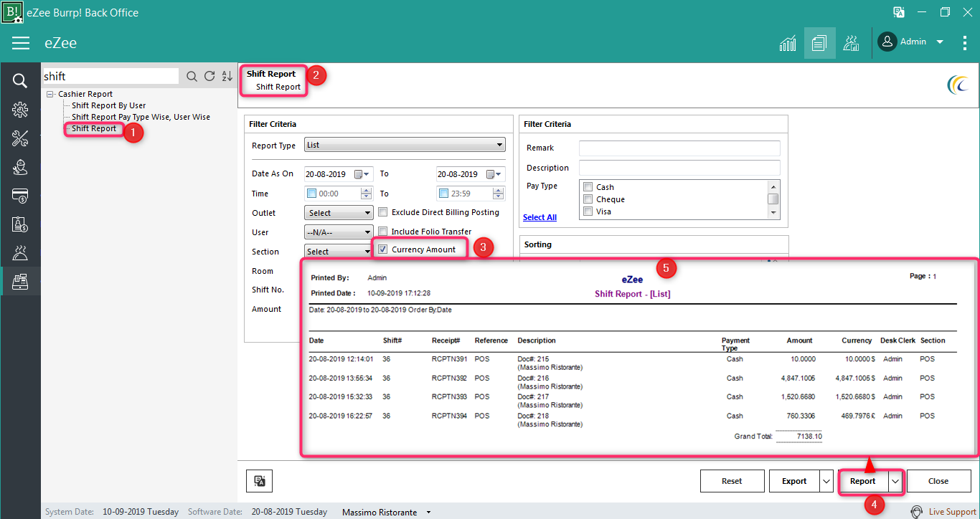Open the card payment module in sidebar
Viewport: 980px width, 519px height.
(20, 196)
